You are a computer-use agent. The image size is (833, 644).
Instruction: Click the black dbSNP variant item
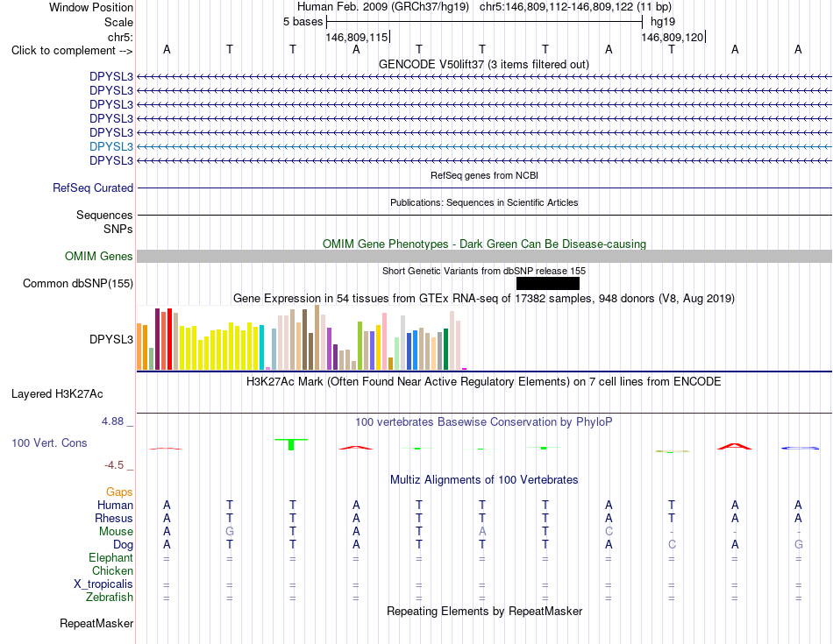548,284
